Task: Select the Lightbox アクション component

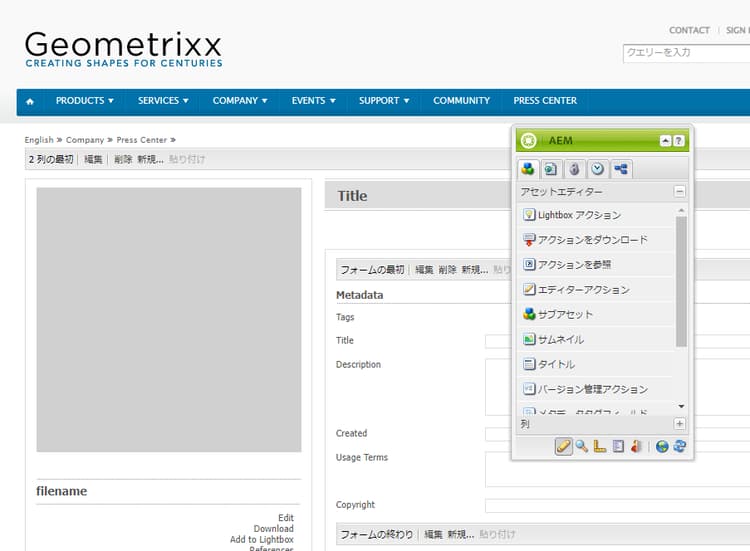Action: pyautogui.click(x=596, y=215)
